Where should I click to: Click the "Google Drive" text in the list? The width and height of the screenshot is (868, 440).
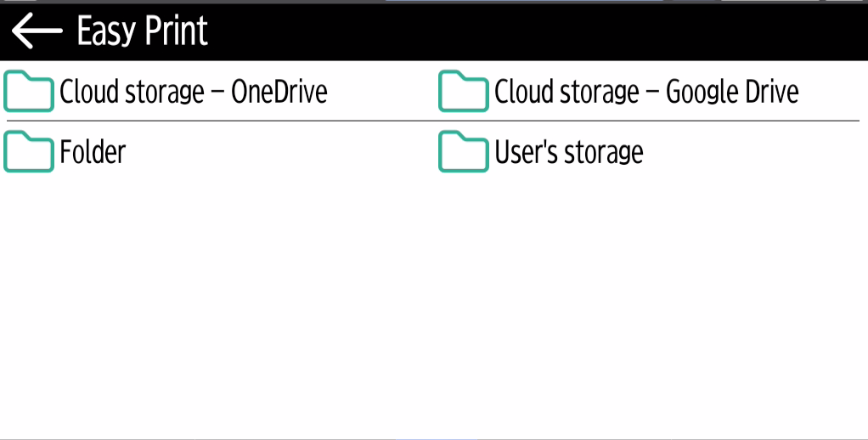pos(732,92)
